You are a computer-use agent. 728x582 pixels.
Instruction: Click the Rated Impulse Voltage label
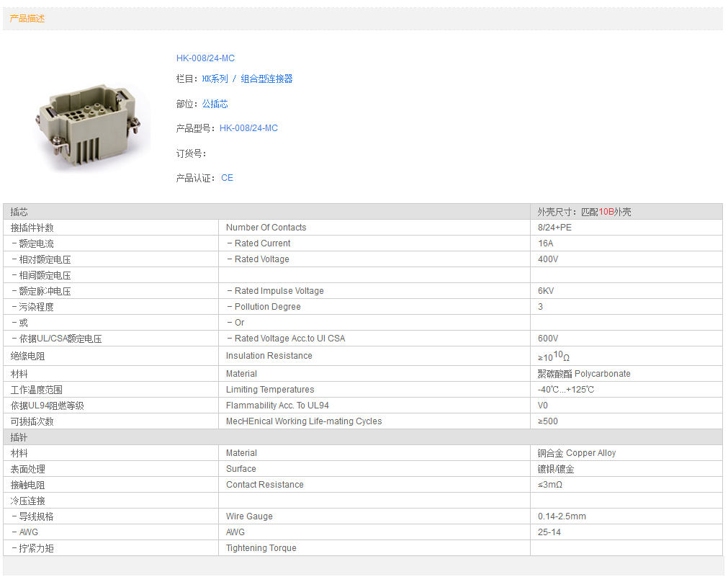(279, 291)
